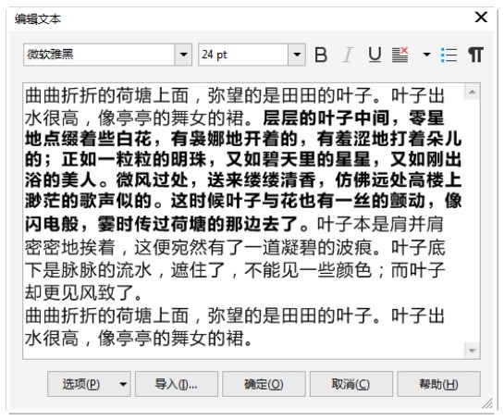Toggle the bullet list icon
504x420 pixels.
click(449, 55)
